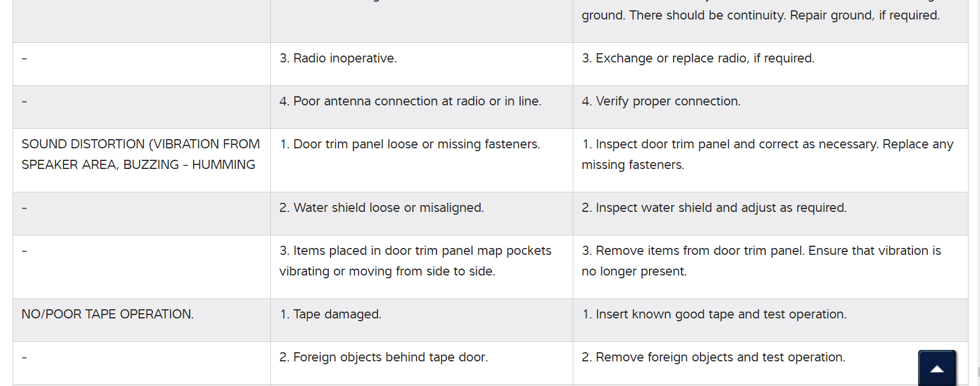Click "Insert known good tape" correction text
Image resolution: width=980 pixels, height=386 pixels.
tap(714, 314)
